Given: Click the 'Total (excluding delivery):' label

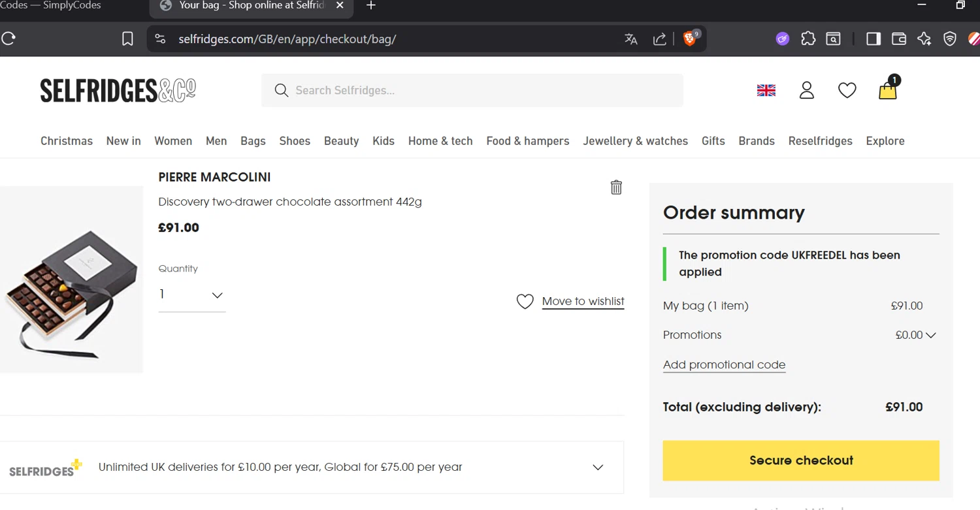Looking at the screenshot, I should [742, 407].
